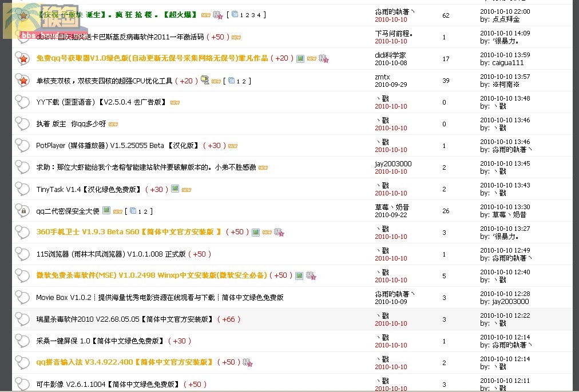Click thread status icon beside Movie Box thread
The width and height of the screenshot is (579, 392).
tap(22, 298)
